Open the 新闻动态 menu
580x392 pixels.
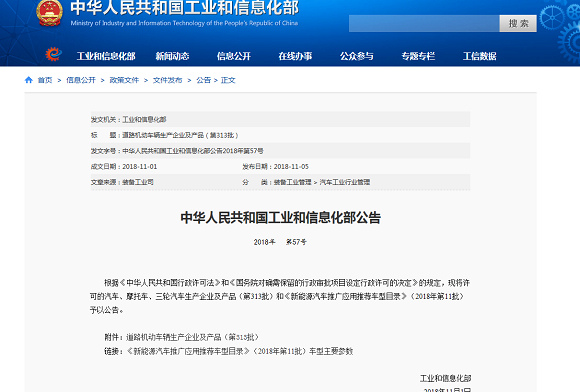172,56
